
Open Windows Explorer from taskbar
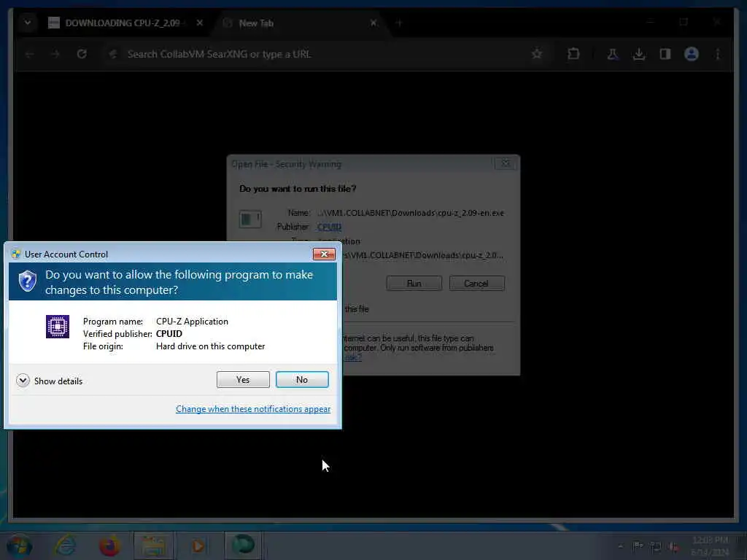tap(153, 545)
